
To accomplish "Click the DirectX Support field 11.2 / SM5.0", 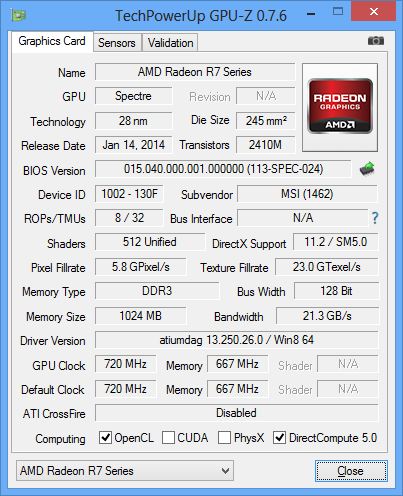I will (336, 242).
